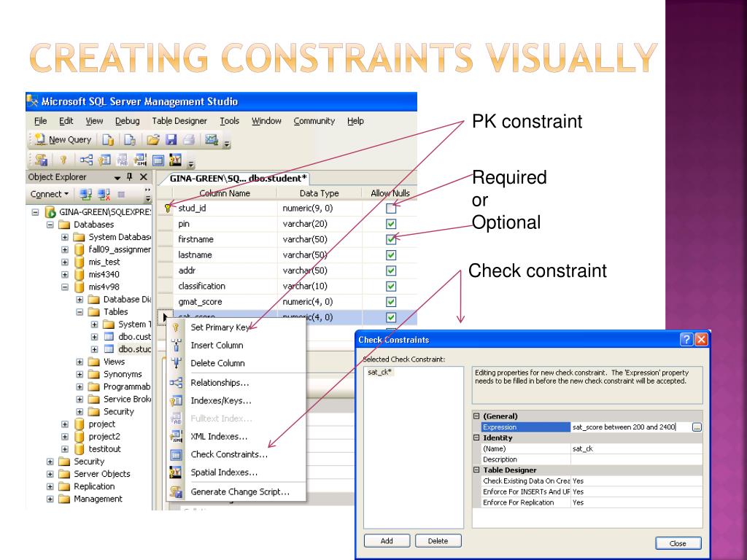Expand the Server Objects node
Screen dimensions: 747x560
50,474
